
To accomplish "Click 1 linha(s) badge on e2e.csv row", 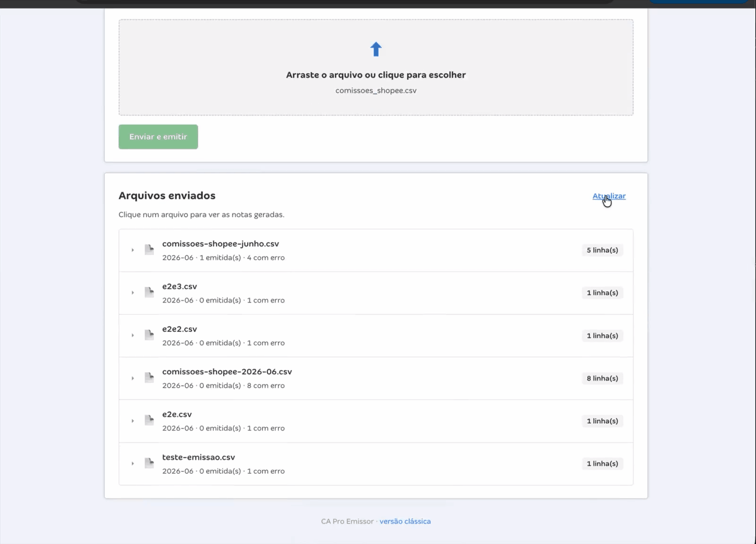I will coord(602,421).
